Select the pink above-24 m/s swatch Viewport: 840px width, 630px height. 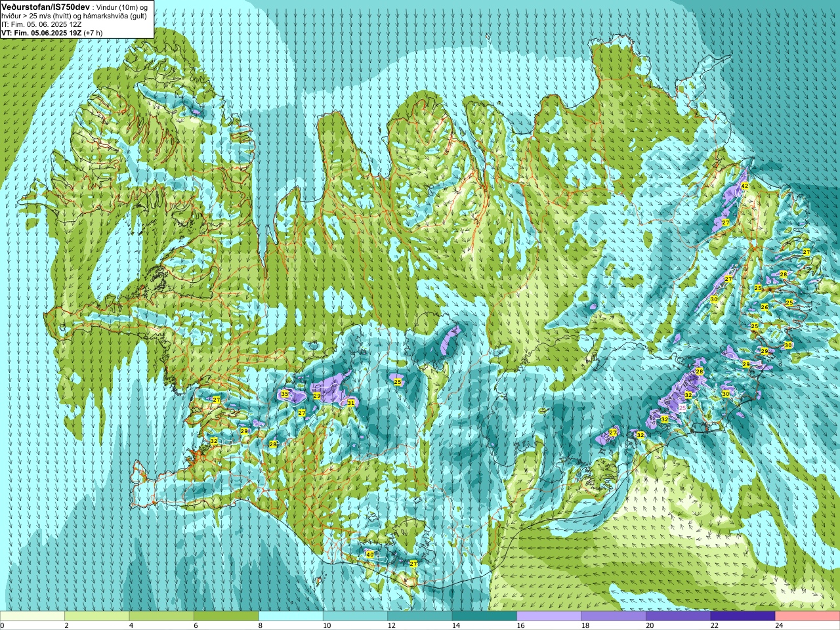click(x=808, y=616)
